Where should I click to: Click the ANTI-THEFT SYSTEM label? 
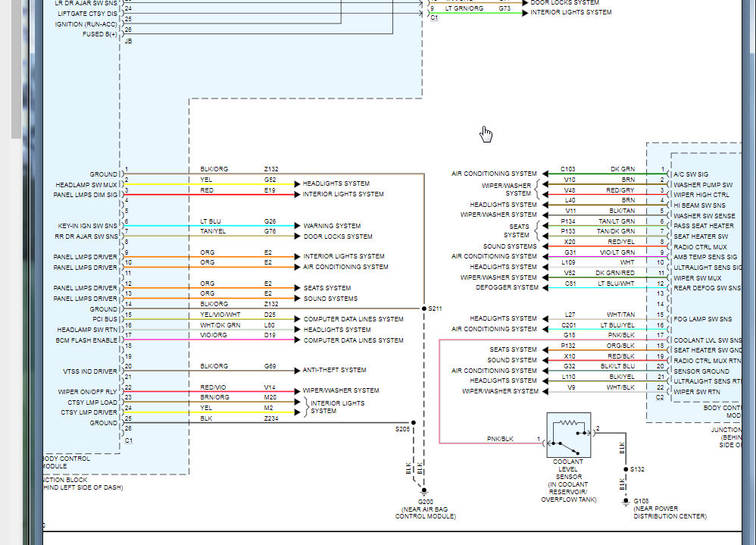pos(334,370)
